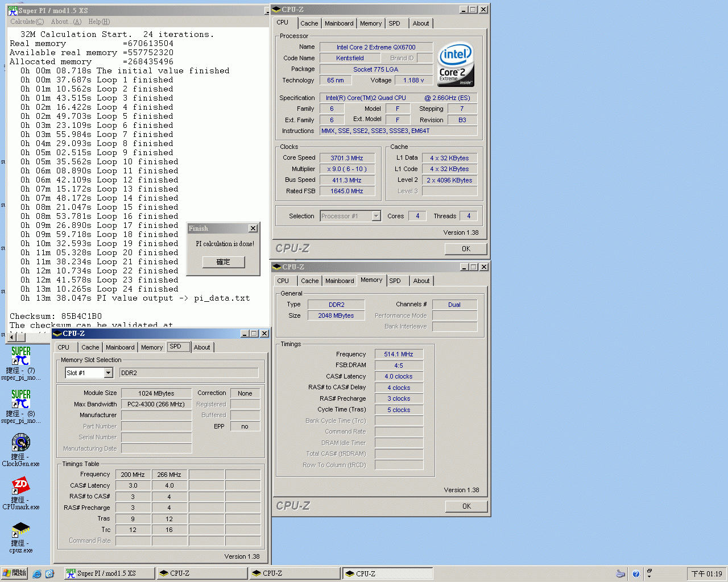Click the Code Name value Kentsfield
This screenshot has height=582, width=728.
[x=350, y=58]
